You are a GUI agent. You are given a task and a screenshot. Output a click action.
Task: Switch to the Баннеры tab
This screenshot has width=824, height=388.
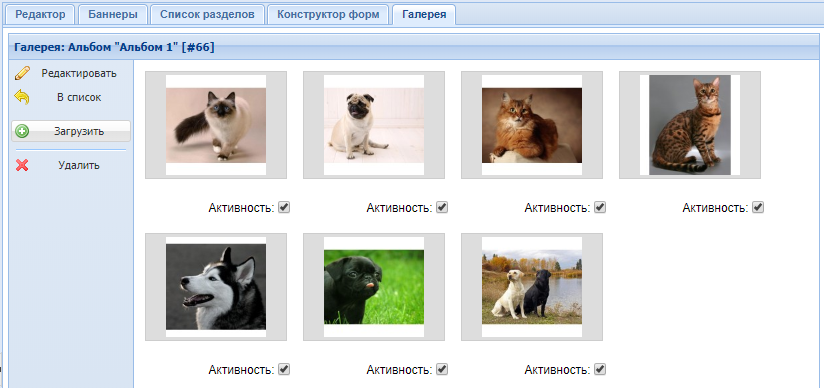(x=113, y=14)
